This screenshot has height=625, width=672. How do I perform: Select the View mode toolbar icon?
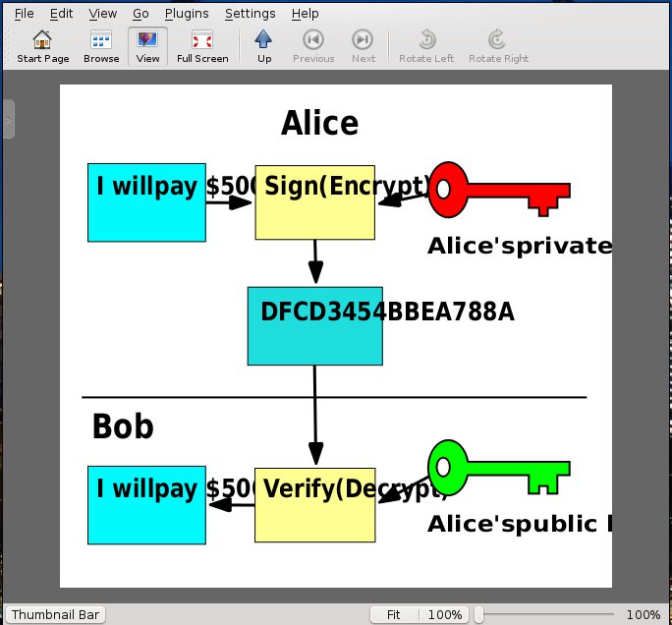coord(147,46)
